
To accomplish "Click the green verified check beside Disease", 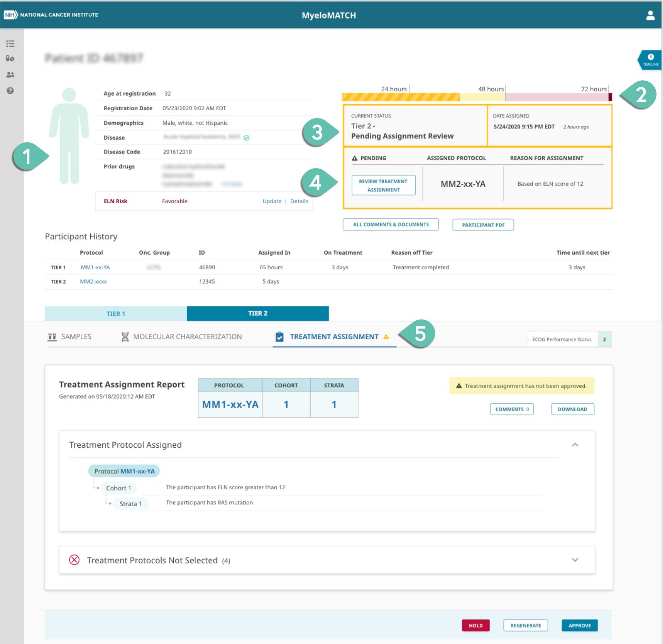I will pyautogui.click(x=246, y=138).
